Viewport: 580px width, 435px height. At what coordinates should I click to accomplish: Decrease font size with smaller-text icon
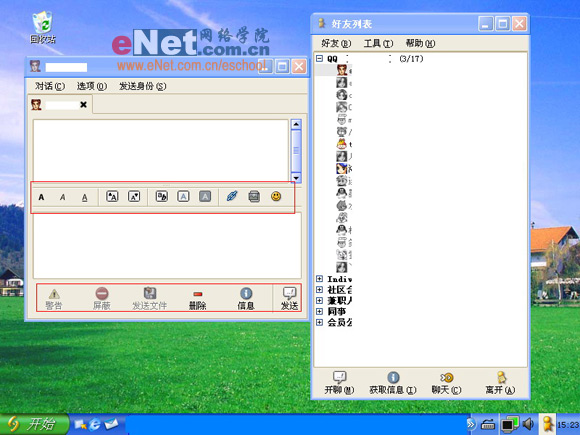(134, 196)
